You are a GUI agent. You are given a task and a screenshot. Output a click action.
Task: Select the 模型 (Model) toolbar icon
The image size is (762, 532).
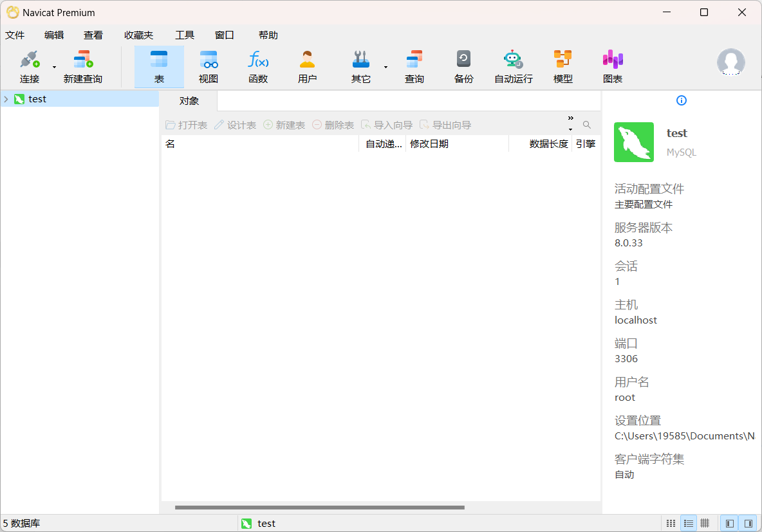[562, 67]
